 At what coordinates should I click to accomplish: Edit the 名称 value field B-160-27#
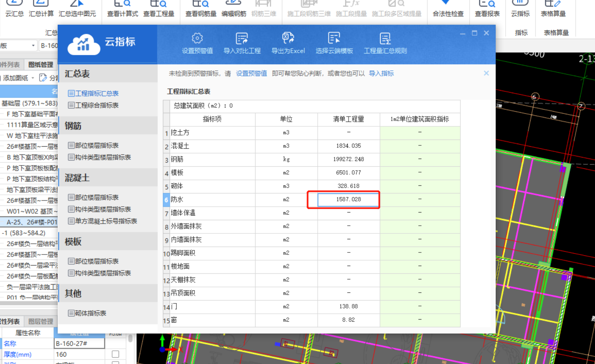tap(80, 343)
